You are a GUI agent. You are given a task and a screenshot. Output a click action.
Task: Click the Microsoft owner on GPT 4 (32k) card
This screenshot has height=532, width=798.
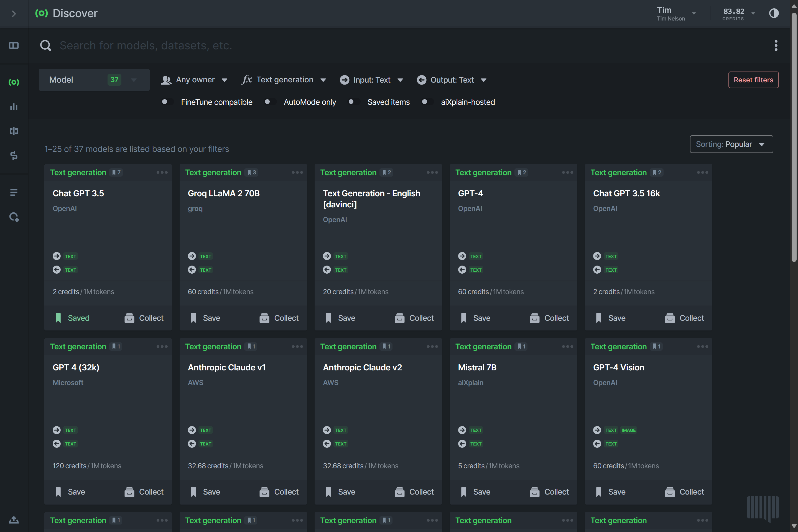(x=68, y=383)
